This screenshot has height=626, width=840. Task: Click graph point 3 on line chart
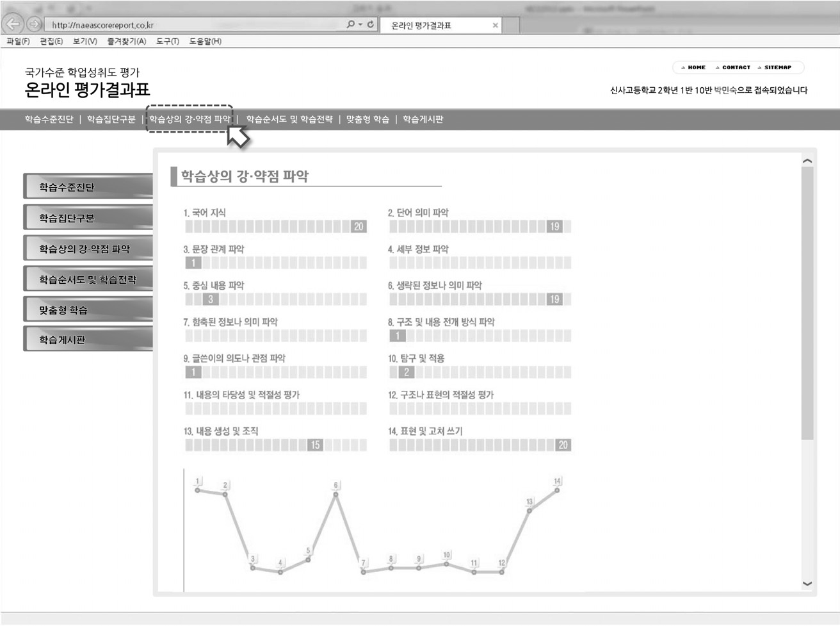[253, 568]
